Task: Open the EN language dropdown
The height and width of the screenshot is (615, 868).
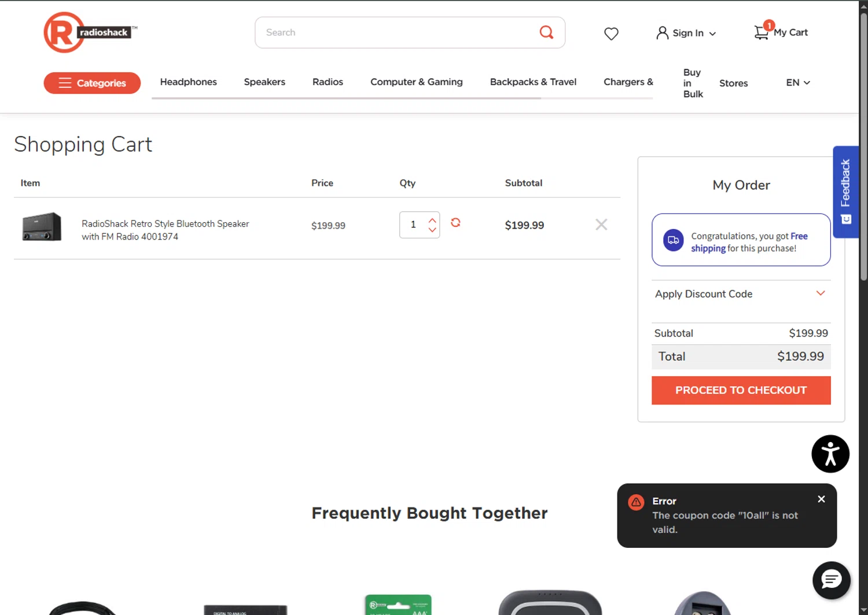Action: coord(798,83)
